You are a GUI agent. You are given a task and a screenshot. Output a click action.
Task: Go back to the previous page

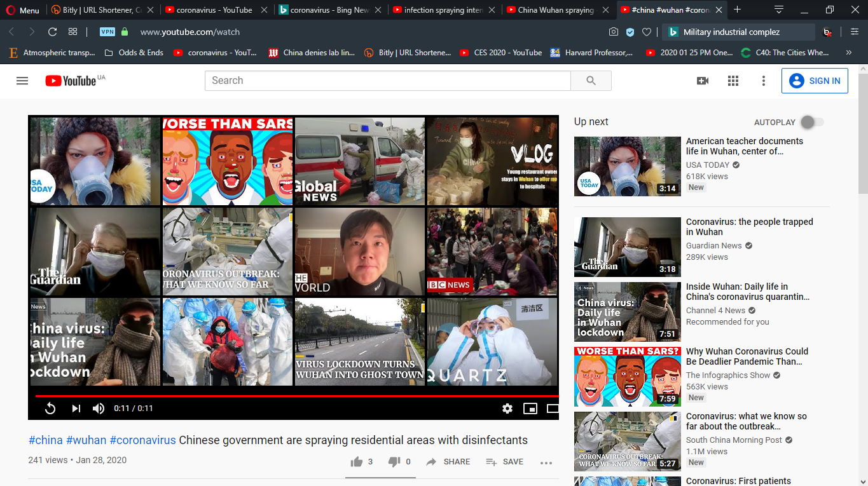(x=11, y=32)
